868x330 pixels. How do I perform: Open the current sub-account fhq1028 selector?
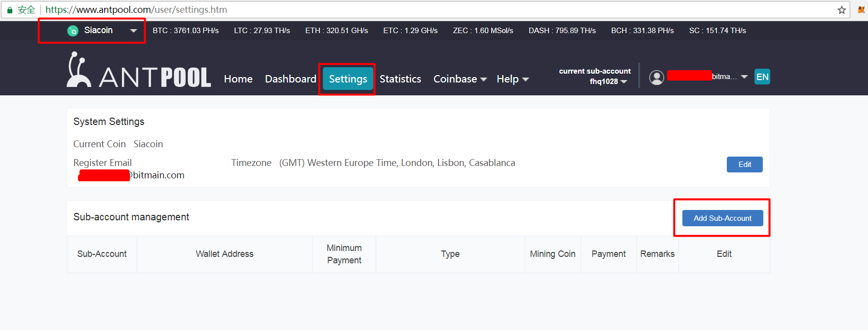coord(608,82)
